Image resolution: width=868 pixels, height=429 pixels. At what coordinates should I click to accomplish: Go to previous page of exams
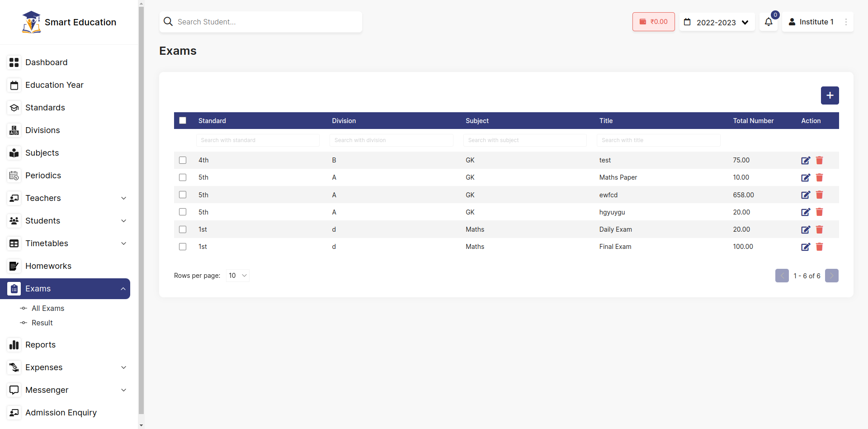tap(782, 276)
